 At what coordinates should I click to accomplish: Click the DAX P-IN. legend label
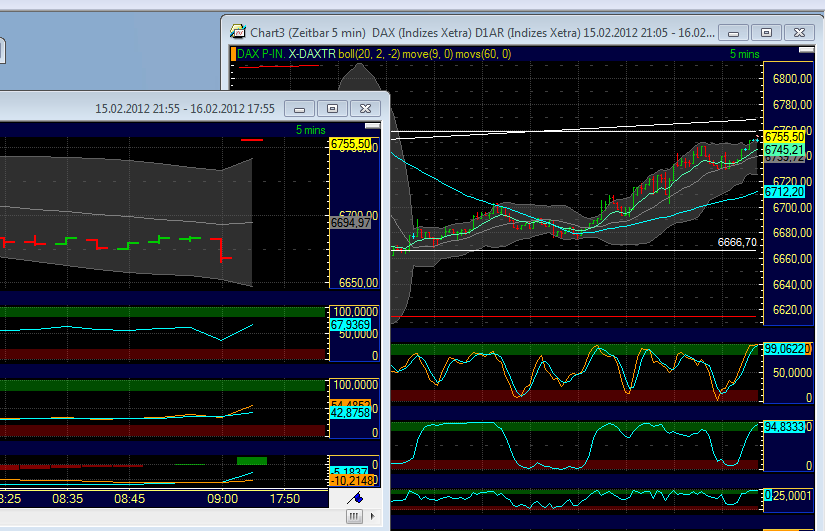[261, 54]
